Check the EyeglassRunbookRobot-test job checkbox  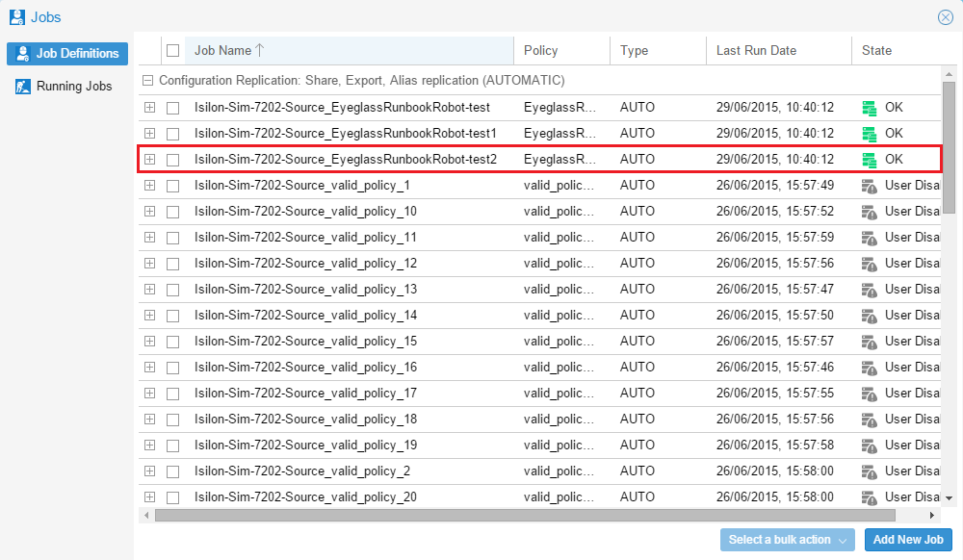pyautogui.click(x=173, y=108)
